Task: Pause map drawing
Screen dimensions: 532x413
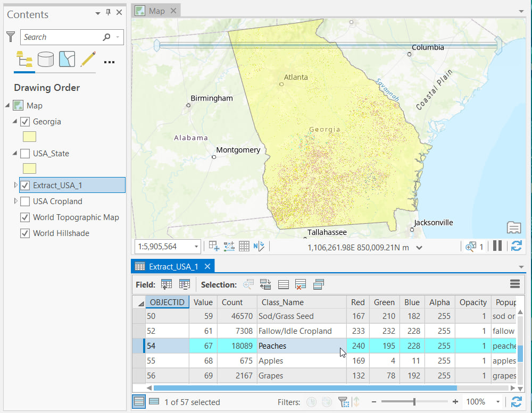Action: tap(497, 246)
